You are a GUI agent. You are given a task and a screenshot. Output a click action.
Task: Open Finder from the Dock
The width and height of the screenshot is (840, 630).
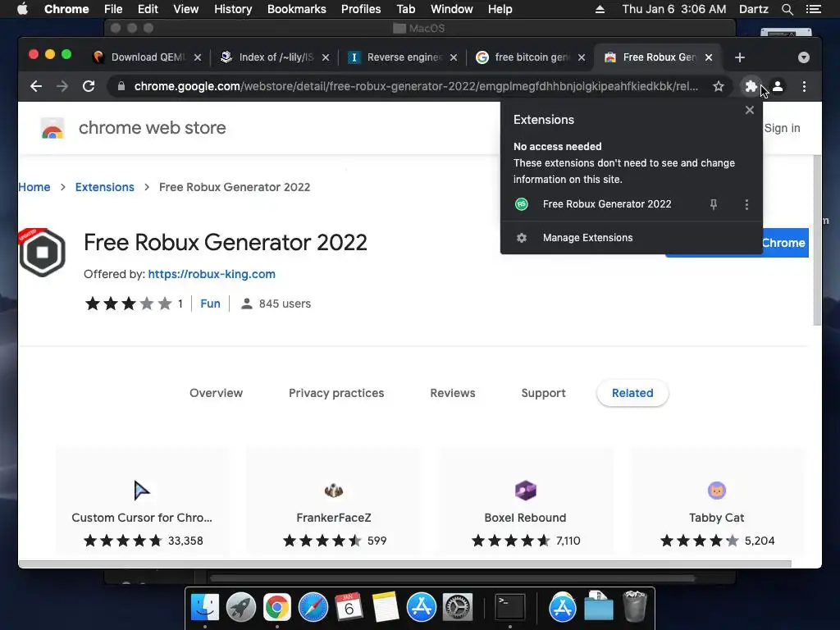click(x=205, y=607)
